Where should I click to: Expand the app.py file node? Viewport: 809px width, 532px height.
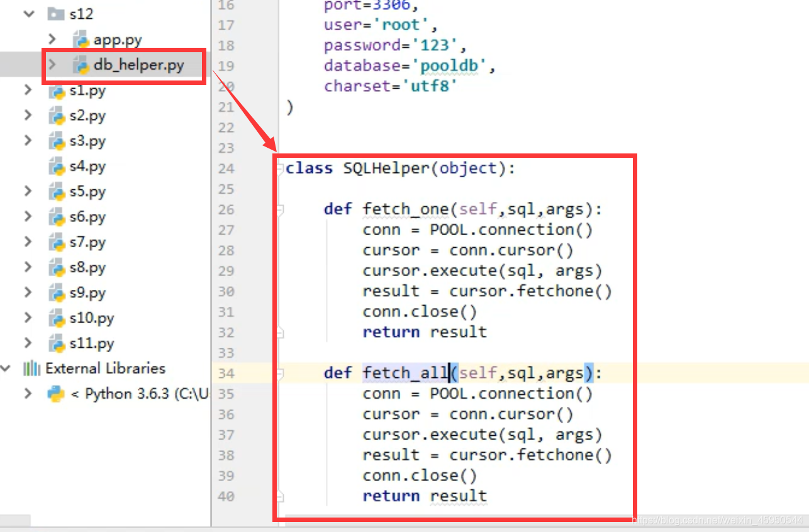(x=52, y=40)
